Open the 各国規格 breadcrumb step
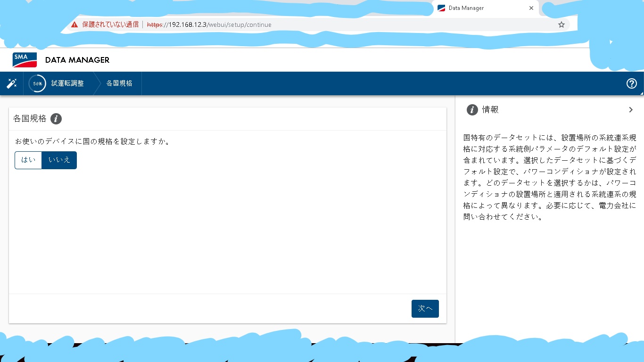The image size is (644, 362). click(x=119, y=83)
